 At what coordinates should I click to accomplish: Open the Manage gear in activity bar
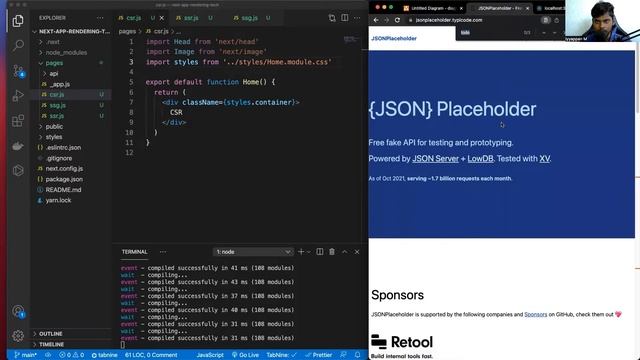18,336
